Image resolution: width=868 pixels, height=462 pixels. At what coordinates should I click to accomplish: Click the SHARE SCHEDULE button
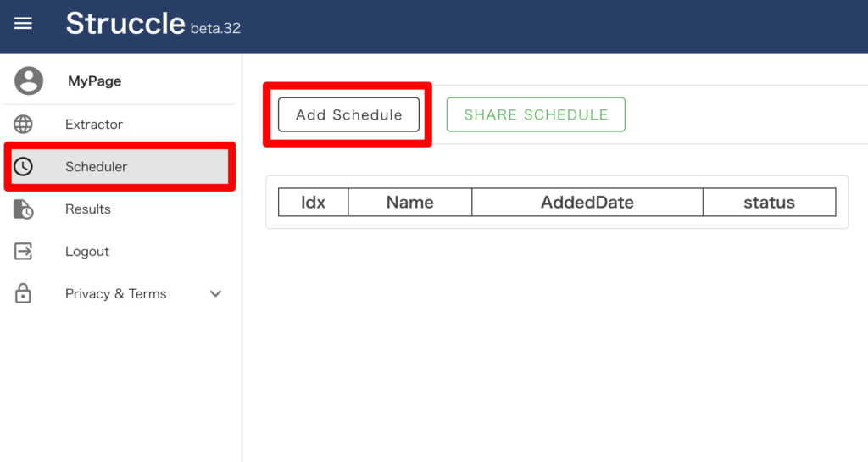click(536, 115)
